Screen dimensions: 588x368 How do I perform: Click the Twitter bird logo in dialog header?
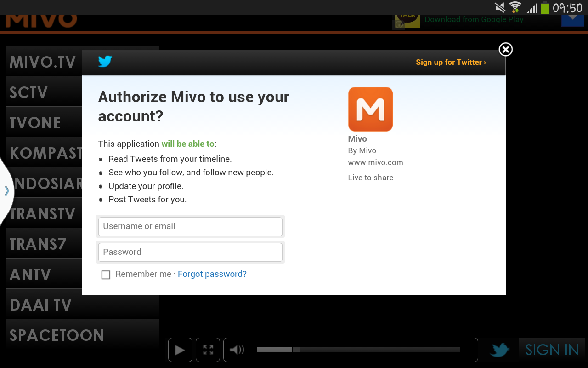pyautogui.click(x=105, y=61)
